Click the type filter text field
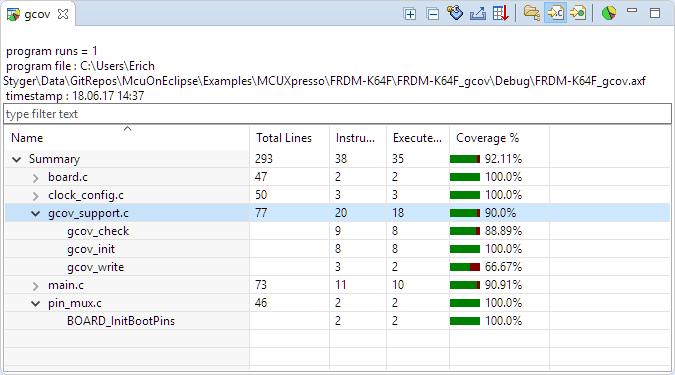Screen dimensions: 675x375 click(x=338, y=114)
